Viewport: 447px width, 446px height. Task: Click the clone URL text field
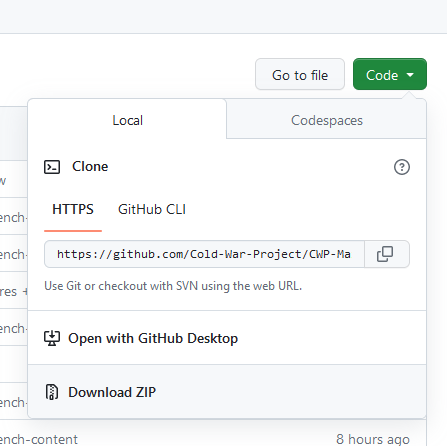(204, 254)
